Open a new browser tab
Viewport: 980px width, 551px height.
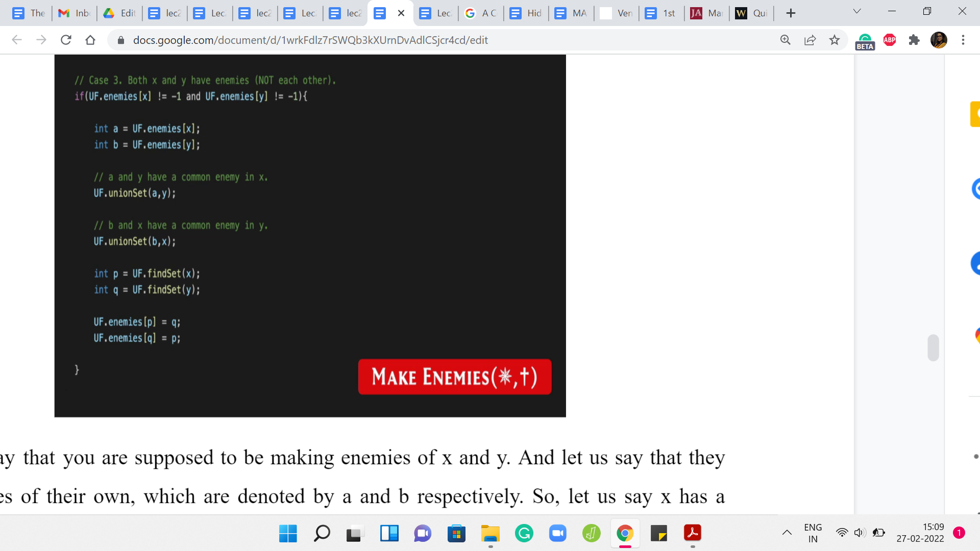coord(791,13)
